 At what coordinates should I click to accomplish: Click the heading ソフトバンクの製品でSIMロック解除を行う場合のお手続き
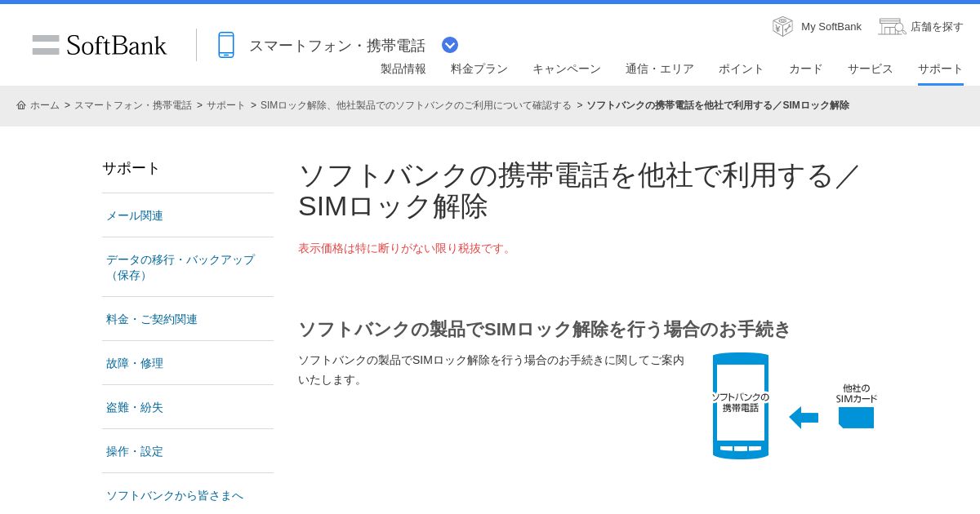tap(544, 329)
